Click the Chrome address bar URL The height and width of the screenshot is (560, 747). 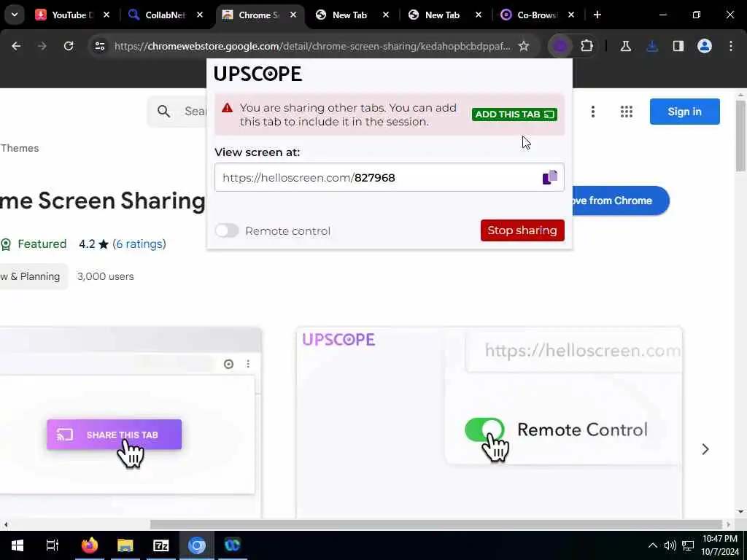pyautogui.click(x=312, y=46)
